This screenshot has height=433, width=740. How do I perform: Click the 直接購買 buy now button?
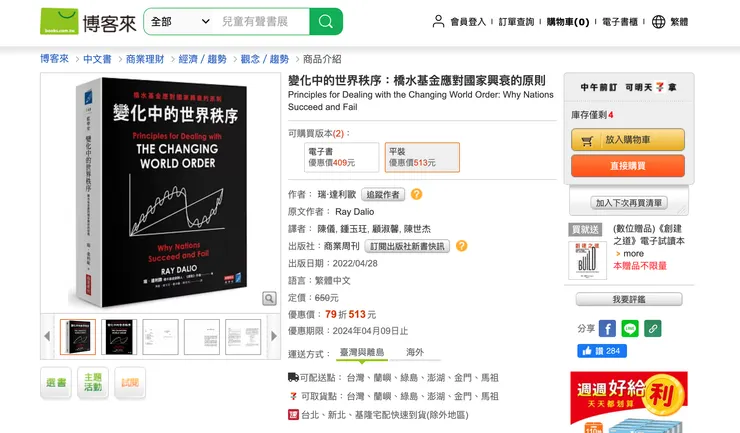pos(628,166)
